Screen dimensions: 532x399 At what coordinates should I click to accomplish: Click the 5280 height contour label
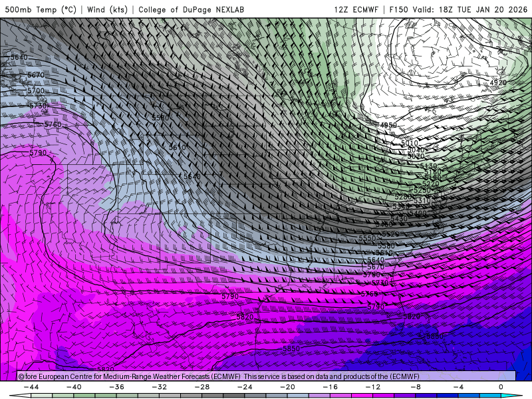pyautogui.click(x=403, y=197)
